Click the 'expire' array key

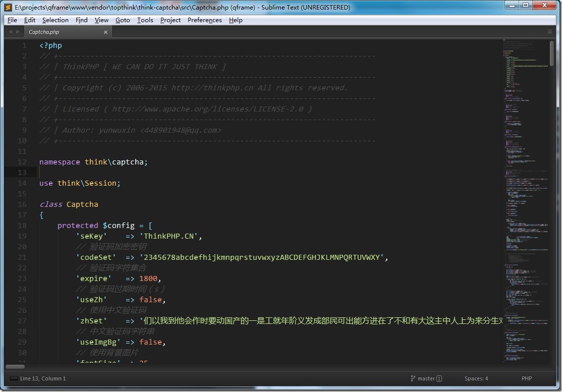pyautogui.click(x=93, y=278)
